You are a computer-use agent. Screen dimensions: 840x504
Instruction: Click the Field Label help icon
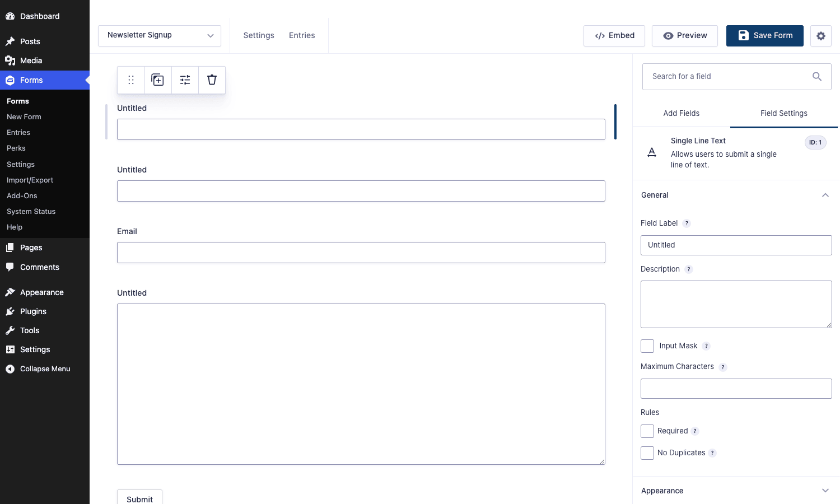(687, 223)
